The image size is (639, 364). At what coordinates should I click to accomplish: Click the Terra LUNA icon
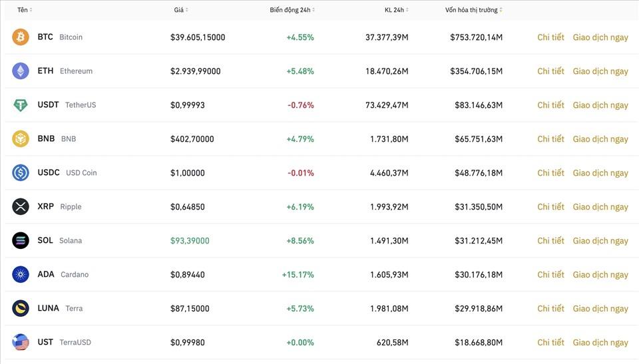pos(21,308)
